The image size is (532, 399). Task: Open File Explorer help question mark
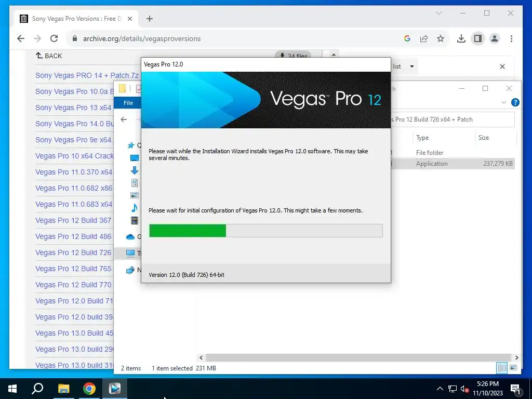515,102
